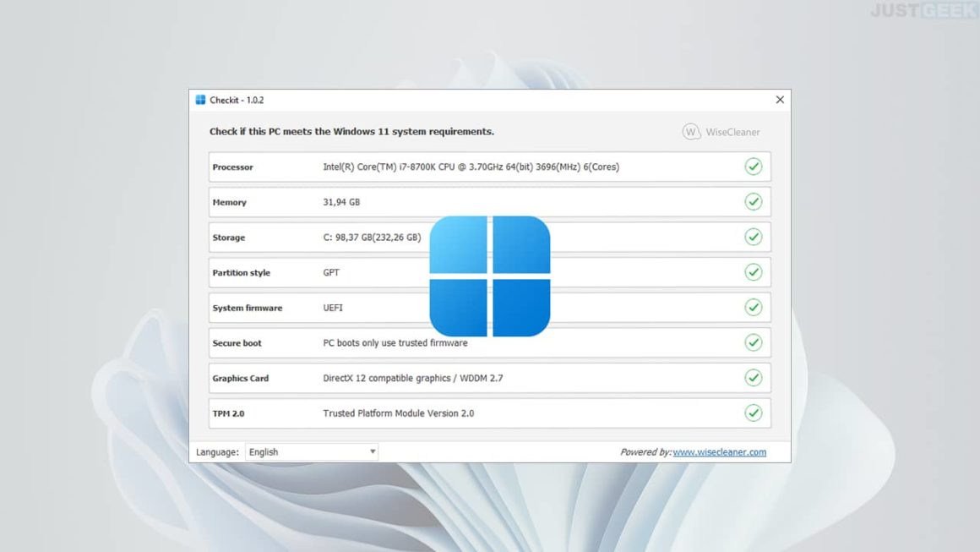Click the Windows 11 system requirements heading
Image resolution: width=980 pixels, height=552 pixels.
pos(352,131)
